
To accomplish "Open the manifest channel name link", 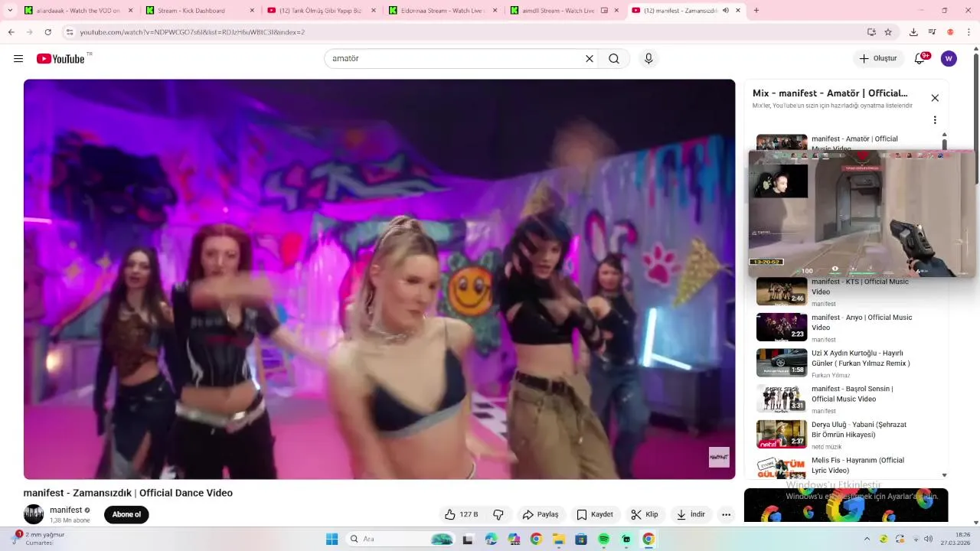I will (x=66, y=510).
